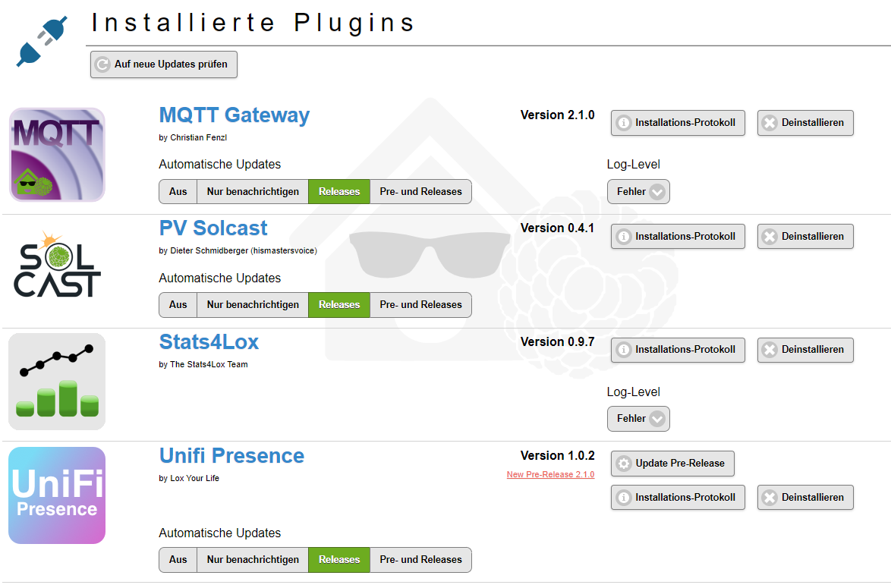
Task: Click the MQTT Gateway plugin icon
Action: [57, 155]
